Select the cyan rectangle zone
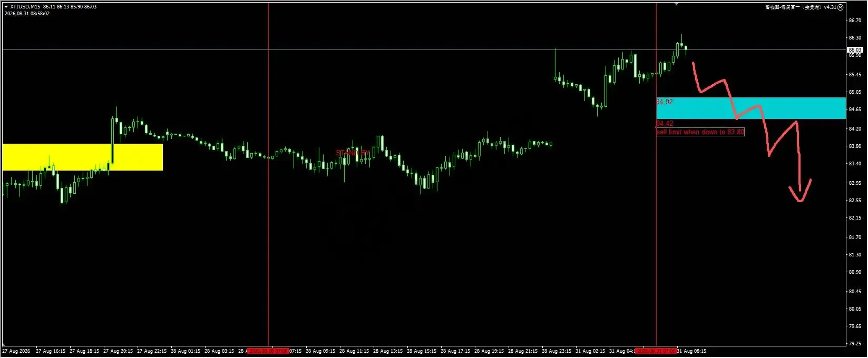This screenshot has width=868, height=358. click(x=751, y=108)
